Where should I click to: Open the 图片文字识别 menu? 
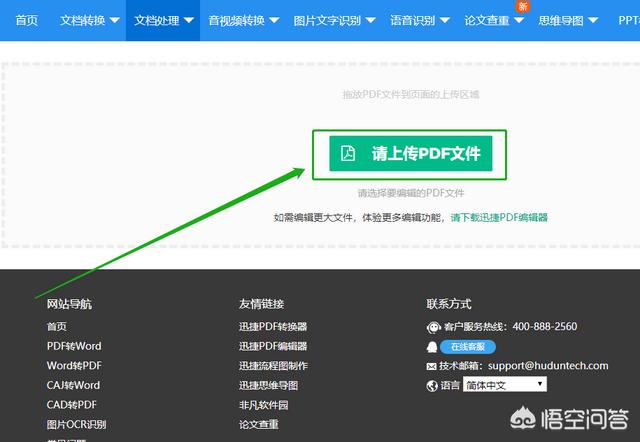[x=327, y=20]
